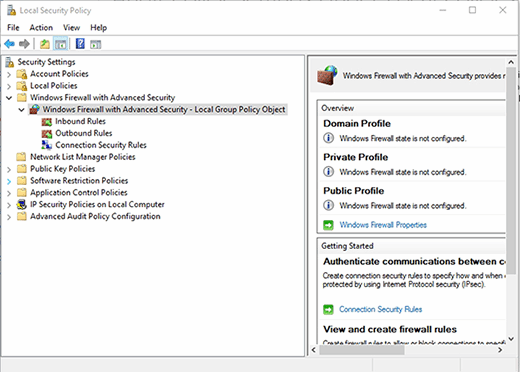Click the horizontal scrollbar thumb in details pane
Image resolution: width=520 pixels, height=372 pixels.
click(x=362, y=350)
